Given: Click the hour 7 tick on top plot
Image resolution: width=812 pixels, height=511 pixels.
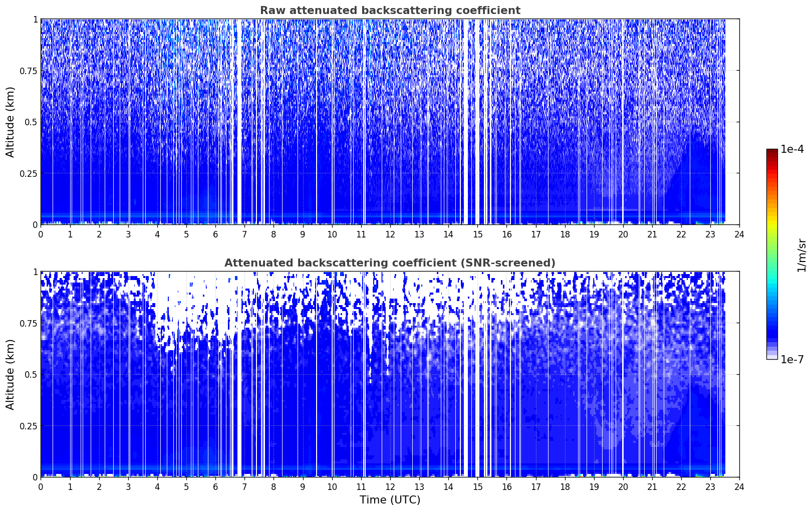Looking at the screenshot, I should pyautogui.click(x=244, y=234).
